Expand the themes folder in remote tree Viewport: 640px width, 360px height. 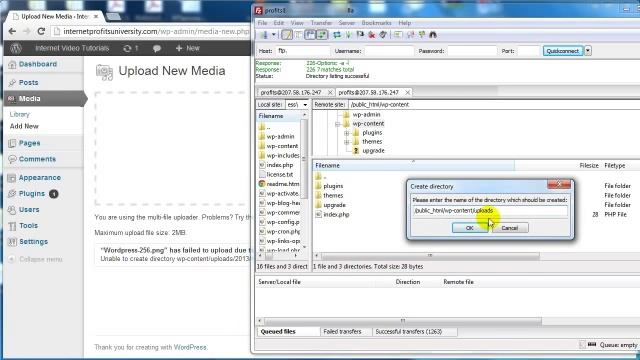[347, 142]
